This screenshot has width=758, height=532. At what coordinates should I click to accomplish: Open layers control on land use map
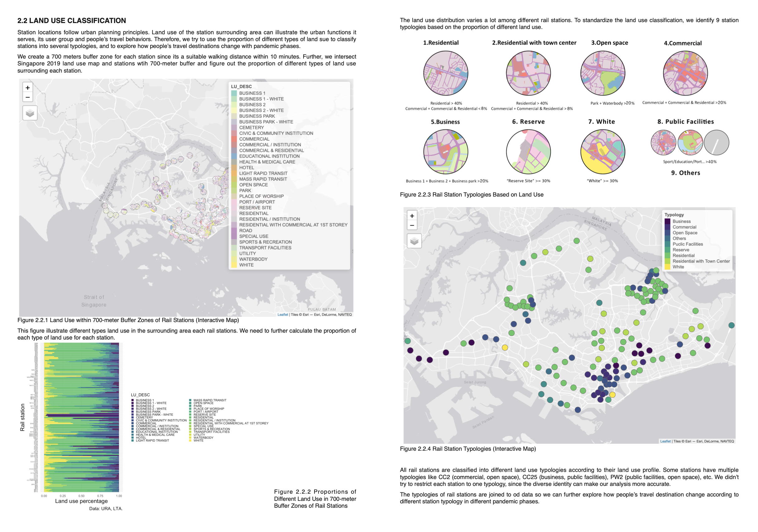pos(30,113)
